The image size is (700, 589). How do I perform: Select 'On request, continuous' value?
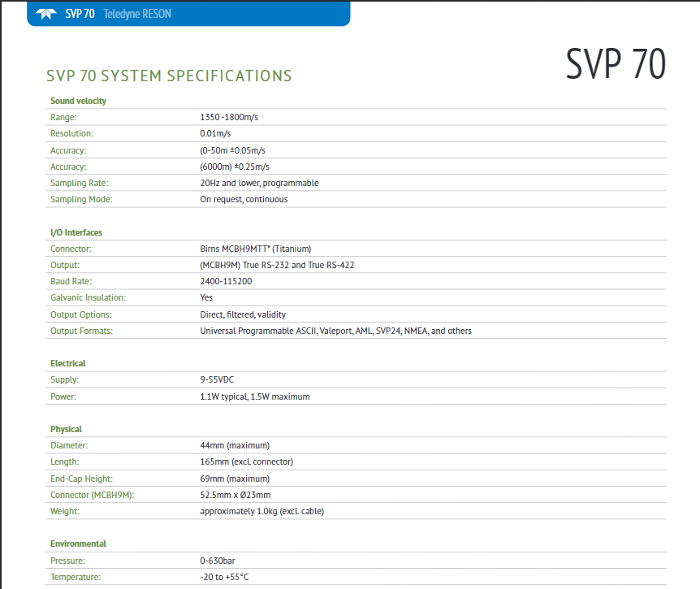click(x=244, y=199)
